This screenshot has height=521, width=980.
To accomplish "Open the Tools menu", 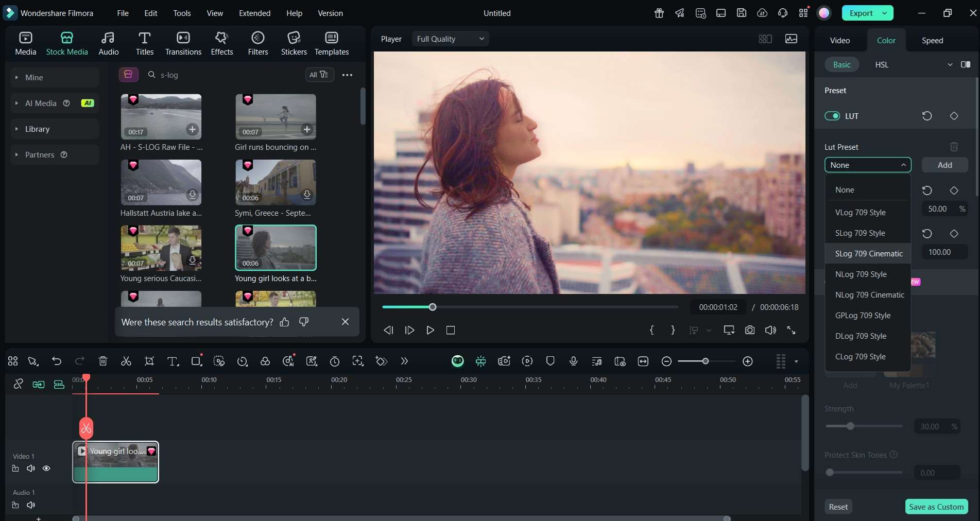I will coord(182,13).
